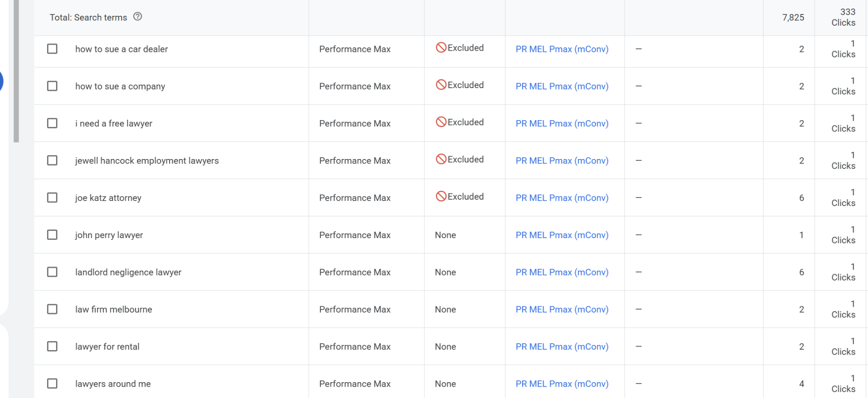
Task: Open PR MEL Pmax link in law firm melbourne row
Action: pyautogui.click(x=562, y=309)
